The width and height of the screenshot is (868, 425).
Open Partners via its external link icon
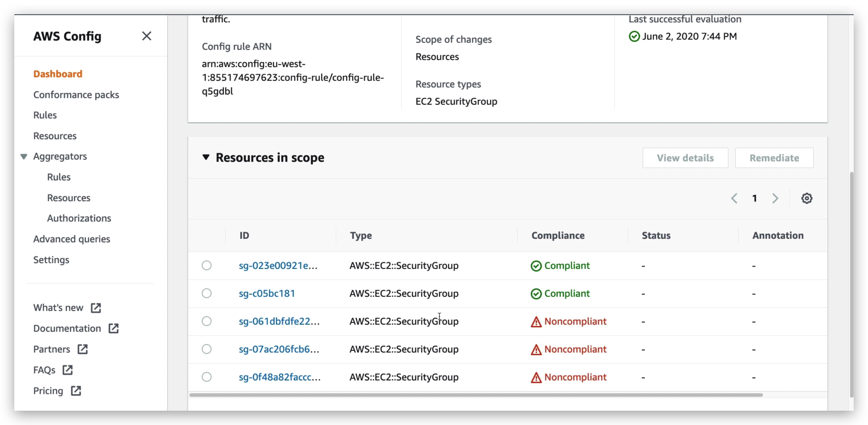83,349
